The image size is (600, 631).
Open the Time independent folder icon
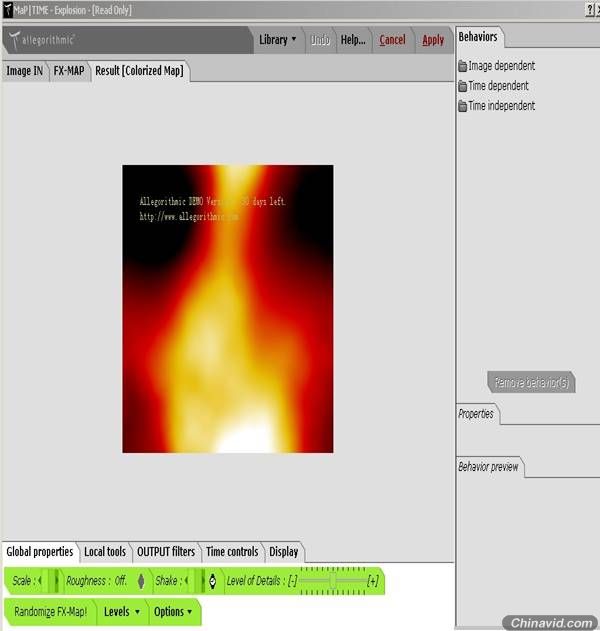(462, 106)
